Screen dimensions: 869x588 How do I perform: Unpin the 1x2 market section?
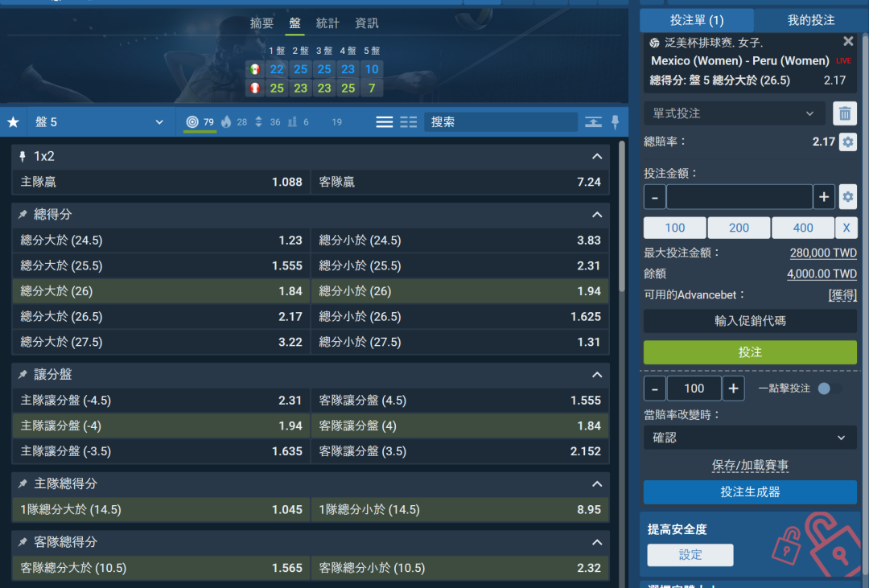click(x=23, y=157)
